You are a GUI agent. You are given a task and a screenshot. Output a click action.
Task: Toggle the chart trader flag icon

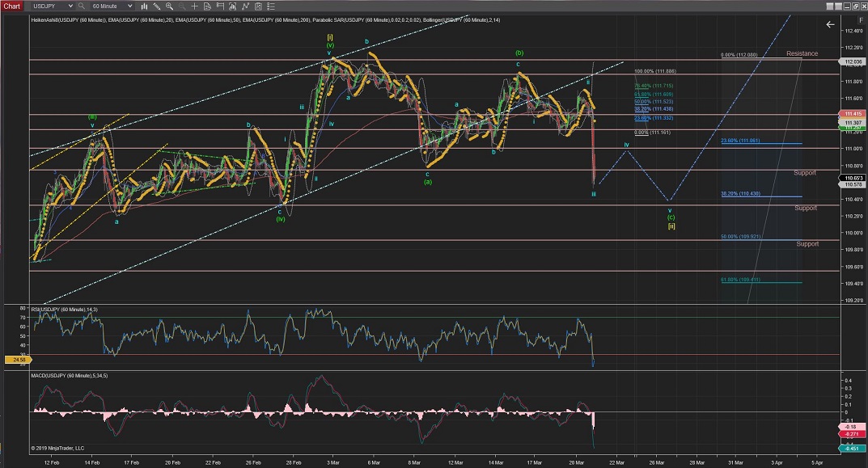pyautogui.click(x=220, y=6)
